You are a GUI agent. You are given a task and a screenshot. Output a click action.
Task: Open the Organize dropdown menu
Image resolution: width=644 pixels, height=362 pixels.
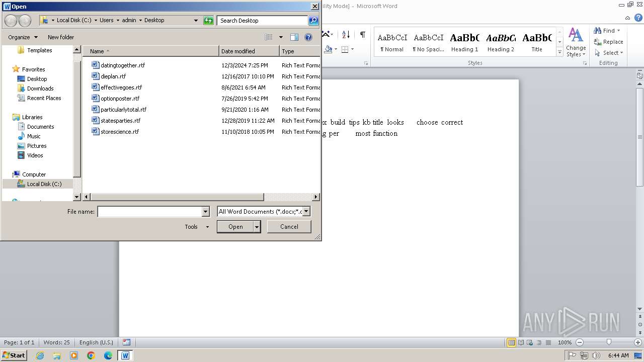click(23, 37)
